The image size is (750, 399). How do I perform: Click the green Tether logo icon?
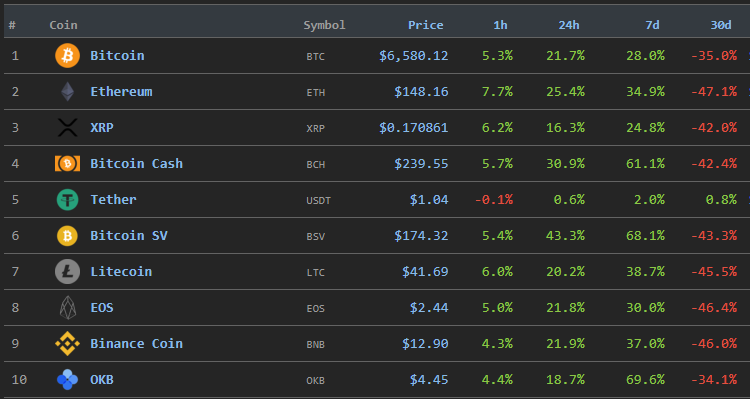[67, 200]
